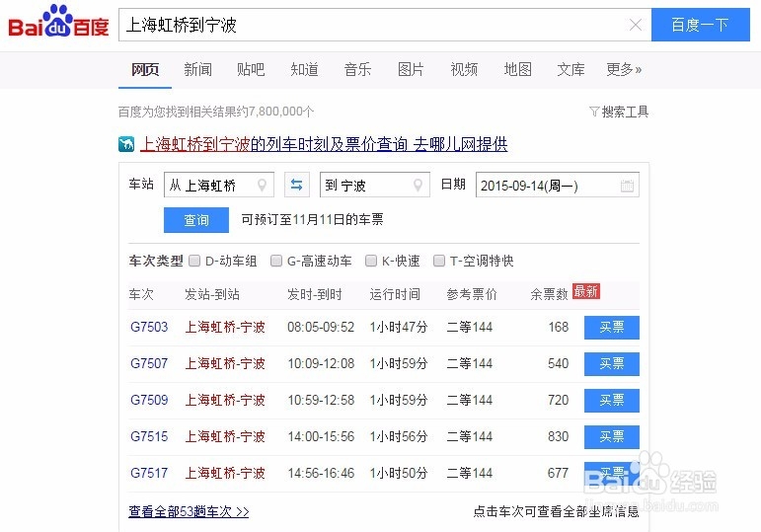Screen dimensions: 761x532
Task: Open train G7503 details
Action: point(149,327)
